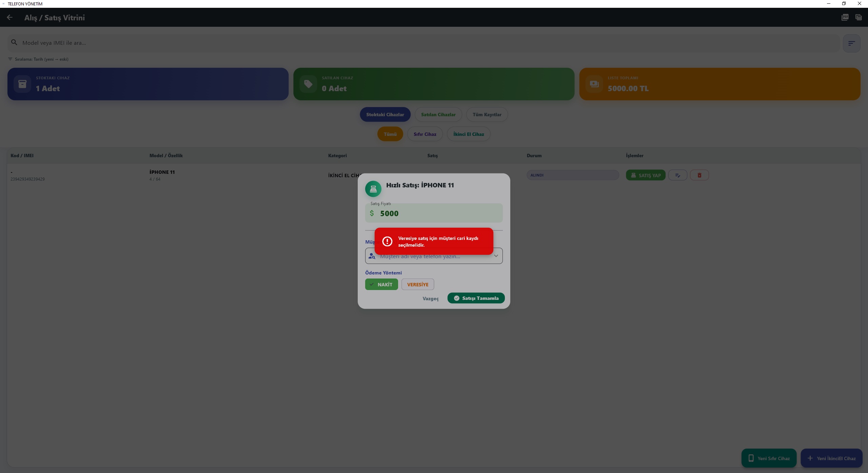Image resolution: width=868 pixels, height=473 pixels.
Task: Close the TELEFON YÖNETİM window
Action: [x=860, y=4]
